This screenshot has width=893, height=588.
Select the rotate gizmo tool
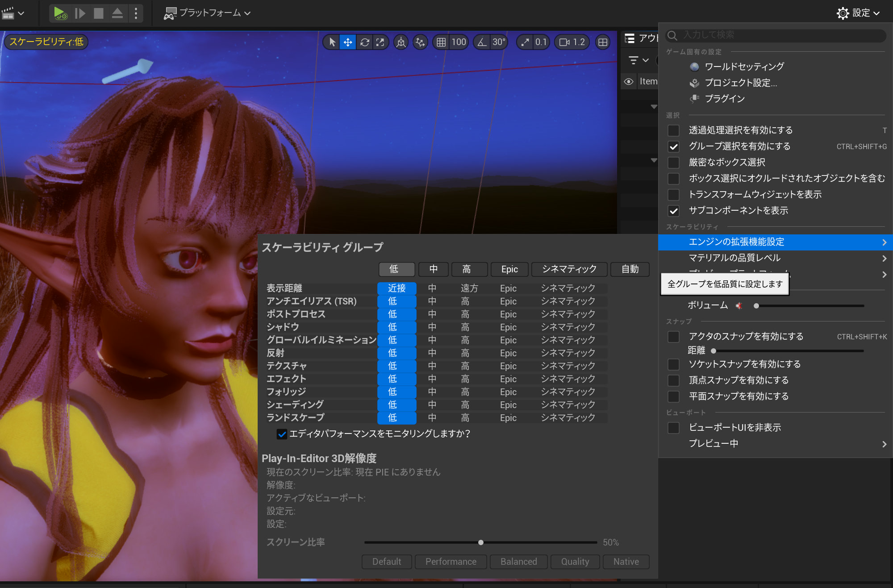tap(364, 42)
